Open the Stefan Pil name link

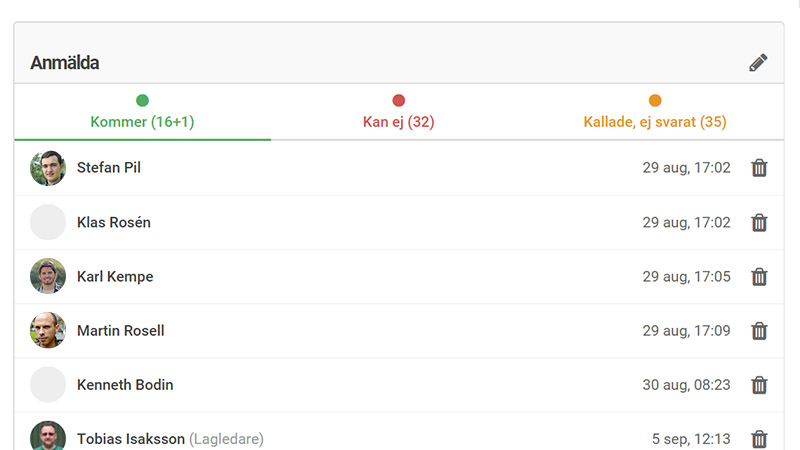[109, 168]
